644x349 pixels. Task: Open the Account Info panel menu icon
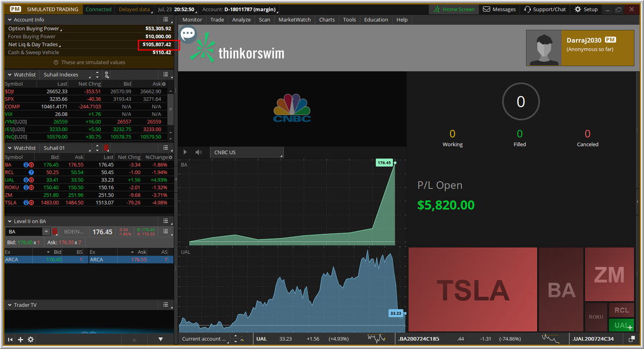point(166,19)
